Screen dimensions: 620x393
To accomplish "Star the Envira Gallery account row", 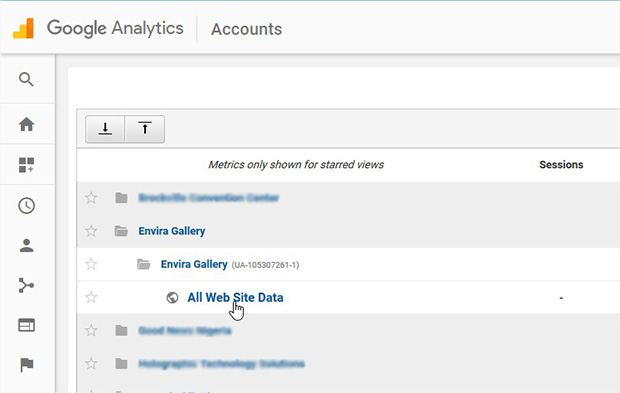I will (91, 231).
